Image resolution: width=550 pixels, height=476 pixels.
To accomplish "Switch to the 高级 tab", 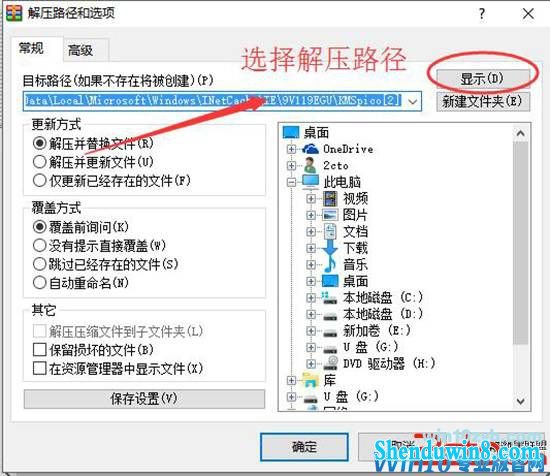I will (x=81, y=51).
